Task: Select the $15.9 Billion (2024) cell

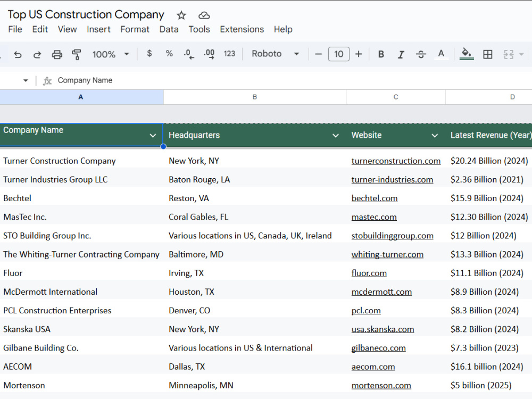Action: click(488, 198)
